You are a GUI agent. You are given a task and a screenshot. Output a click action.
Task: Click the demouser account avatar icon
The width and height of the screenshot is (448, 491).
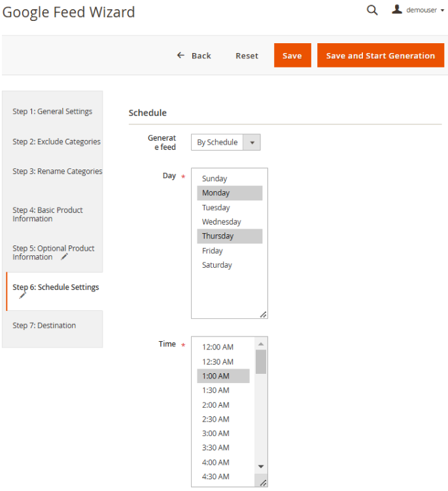397,9
